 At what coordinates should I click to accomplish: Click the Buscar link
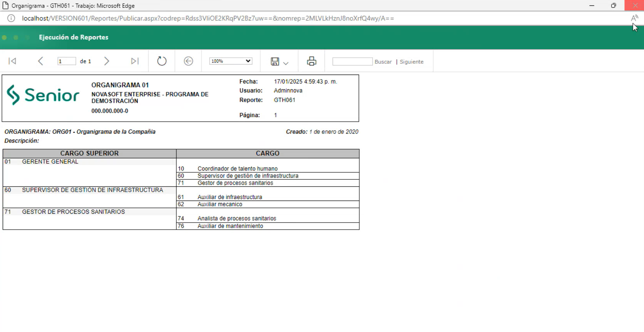383,62
